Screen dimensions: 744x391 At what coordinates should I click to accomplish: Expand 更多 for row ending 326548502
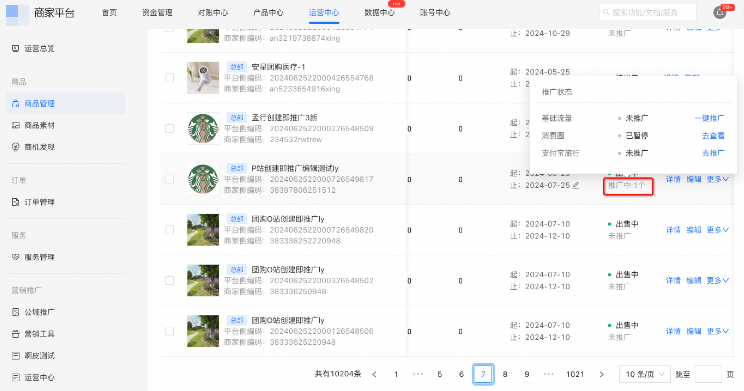717,281
